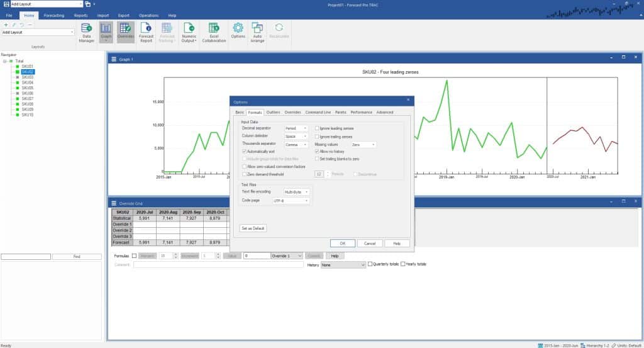This screenshot has height=348, width=644.
Task: Switch to the Outliers tab
Action: click(273, 112)
